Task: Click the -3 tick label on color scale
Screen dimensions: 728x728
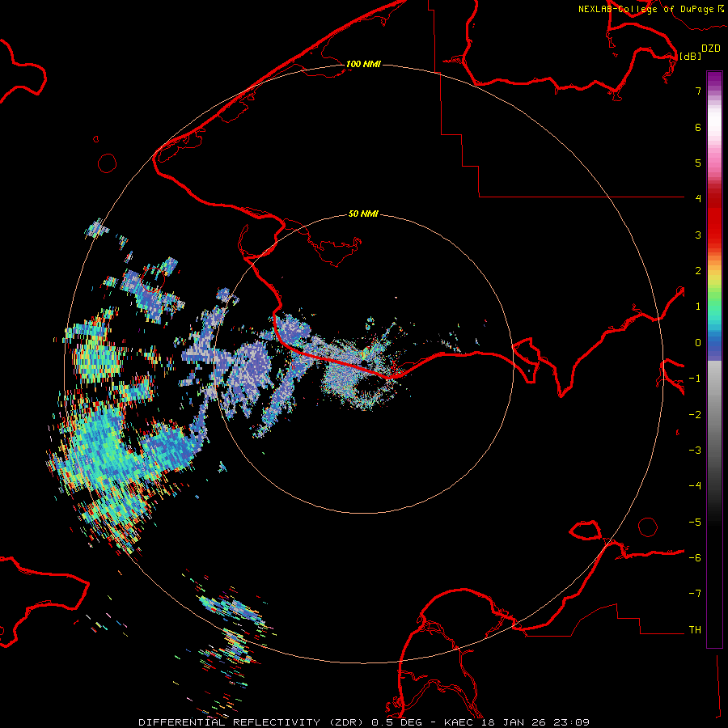Action: (x=695, y=451)
